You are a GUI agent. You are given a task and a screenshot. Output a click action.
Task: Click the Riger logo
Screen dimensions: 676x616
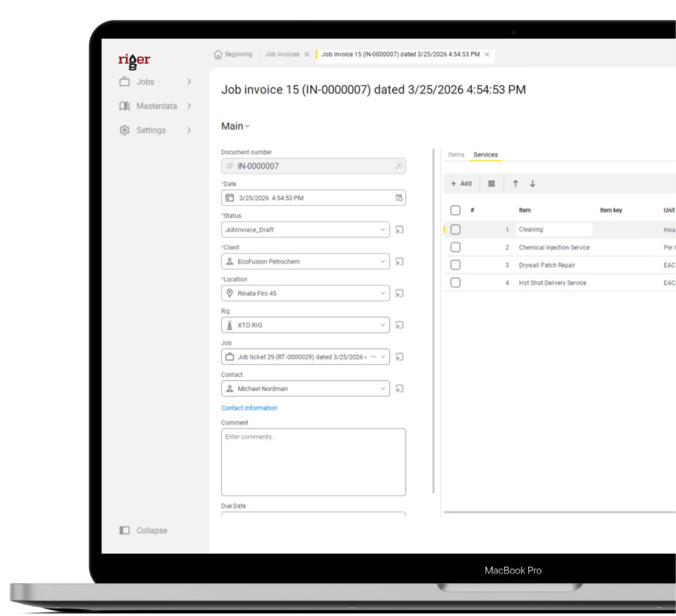134,61
